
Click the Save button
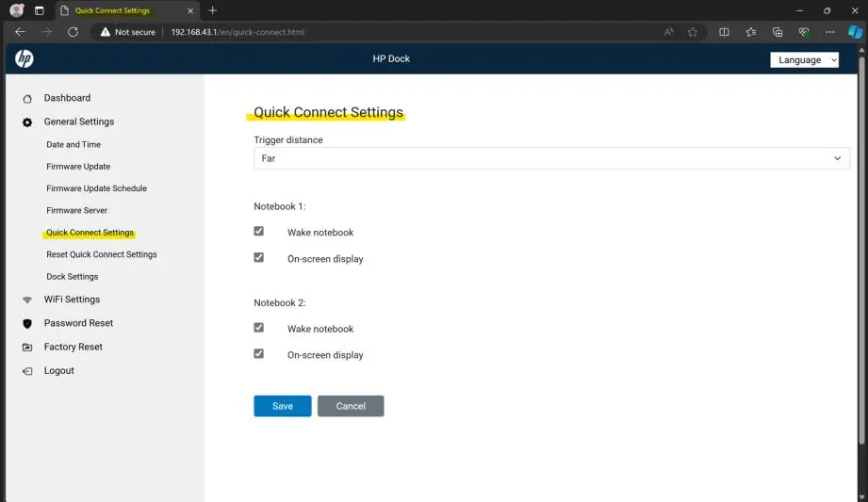pos(283,406)
